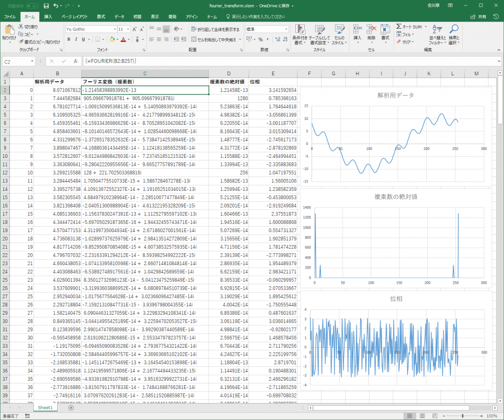Open the AutoSum dropdown arrow
The height and width of the screenshot is (420, 504).
pos(426,27)
